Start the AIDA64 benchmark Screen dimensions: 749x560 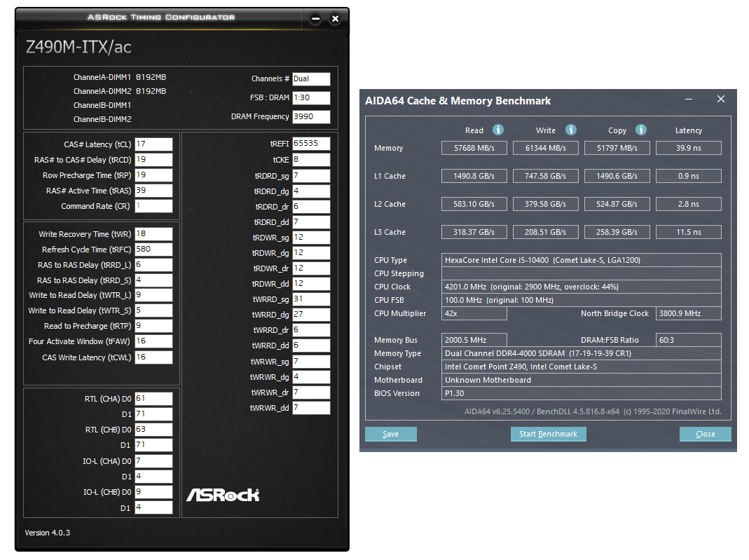click(549, 434)
